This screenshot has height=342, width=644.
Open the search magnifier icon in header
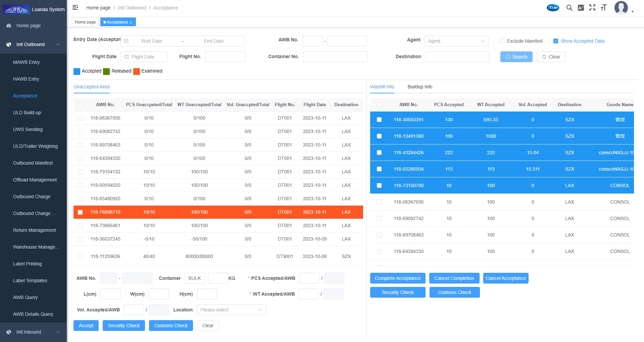569,8
